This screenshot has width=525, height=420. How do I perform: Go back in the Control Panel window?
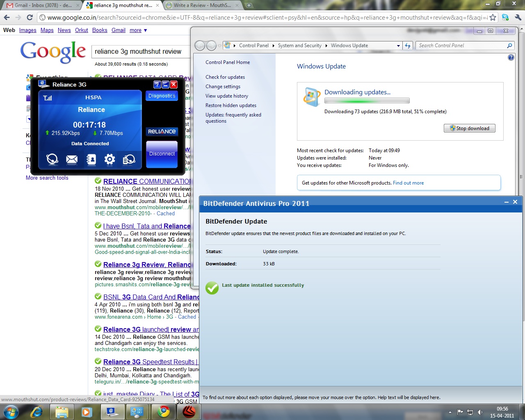[200, 46]
